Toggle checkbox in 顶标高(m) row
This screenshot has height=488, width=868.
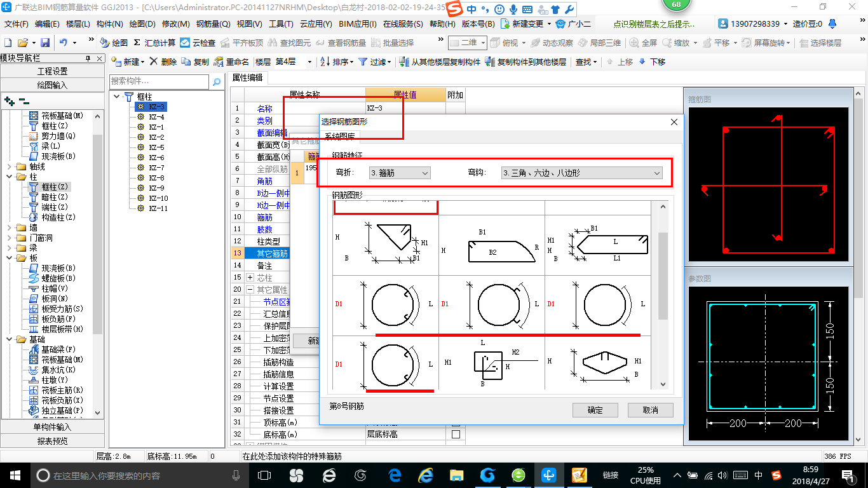[455, 423]
